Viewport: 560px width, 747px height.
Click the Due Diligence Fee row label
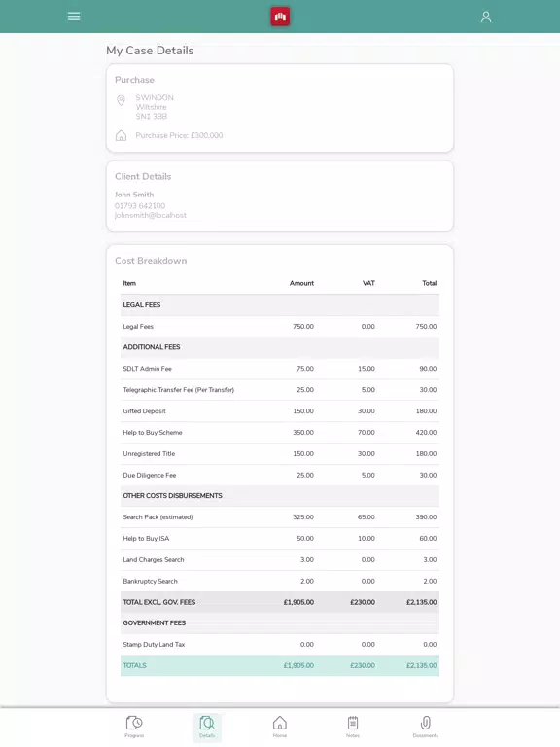[x=150, y=475]
